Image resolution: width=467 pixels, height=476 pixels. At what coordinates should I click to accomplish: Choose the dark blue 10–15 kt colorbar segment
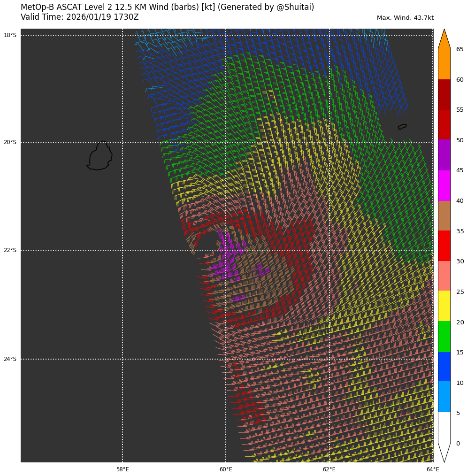(x=444, y=367)
